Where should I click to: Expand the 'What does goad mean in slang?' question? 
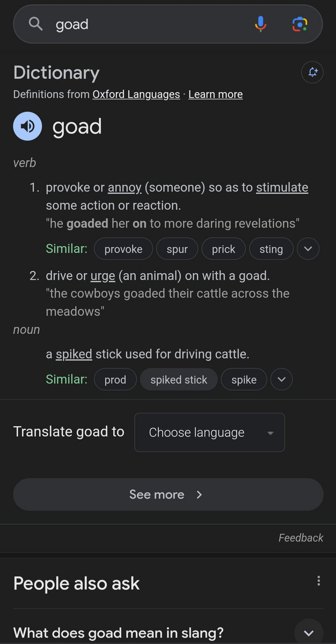309,632
